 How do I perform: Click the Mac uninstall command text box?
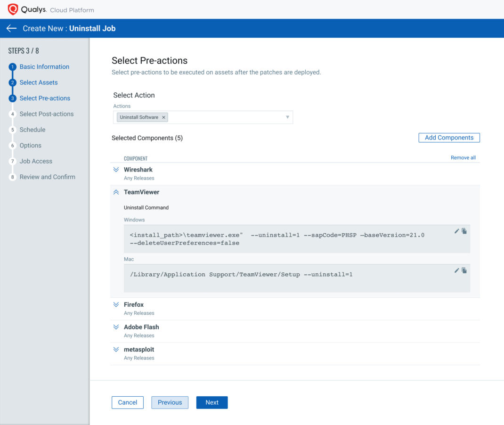pos(297,278)
